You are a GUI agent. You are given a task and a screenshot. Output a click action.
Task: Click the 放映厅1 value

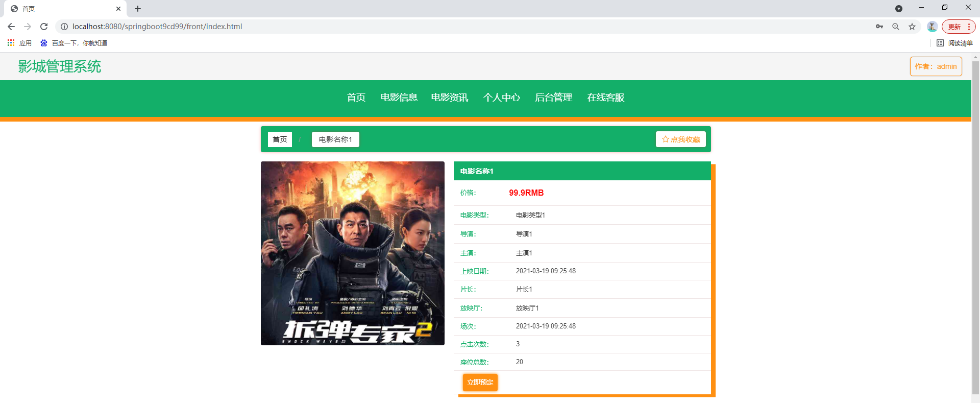pos(527,308)
